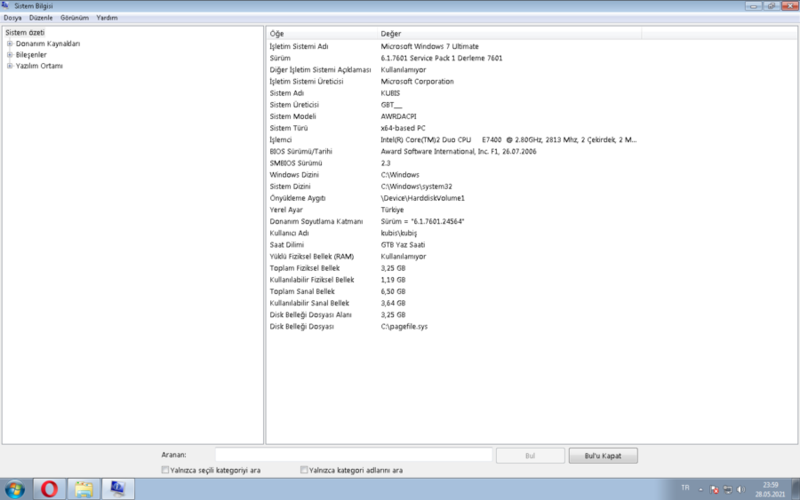The height and width of the screenshot is (500, 800).
Task: Click the Sistem Bilgisi title bar icon
Action: pos(5,6)
